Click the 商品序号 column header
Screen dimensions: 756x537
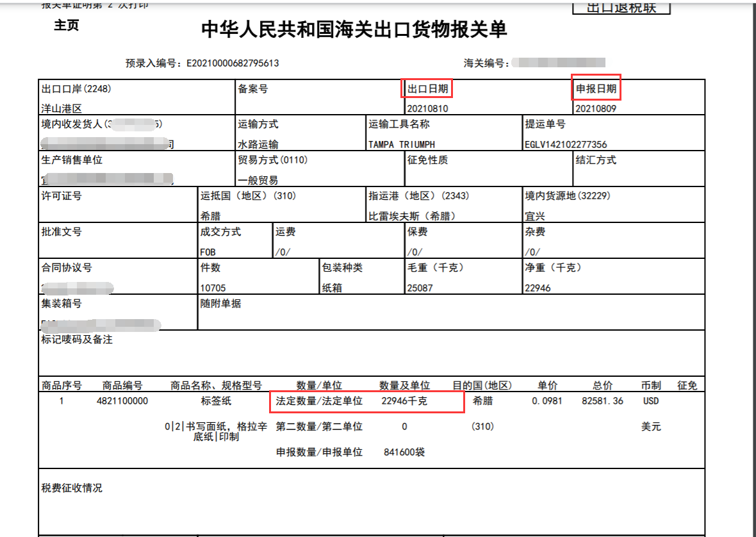click(x=62, y=385)
